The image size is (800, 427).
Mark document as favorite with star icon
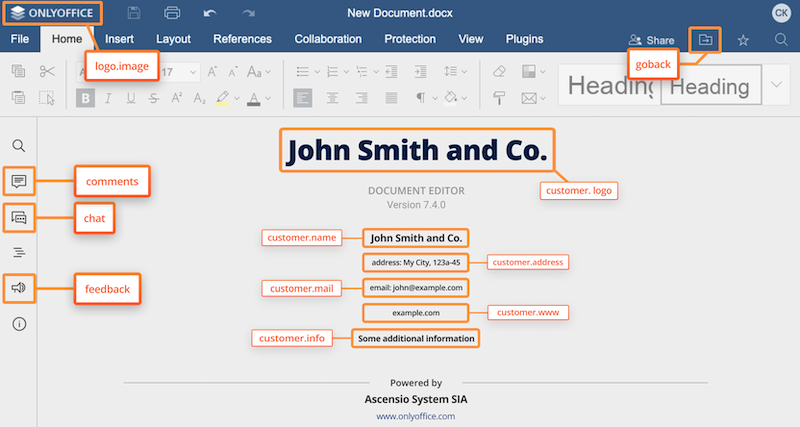click(x=743, y=40)
